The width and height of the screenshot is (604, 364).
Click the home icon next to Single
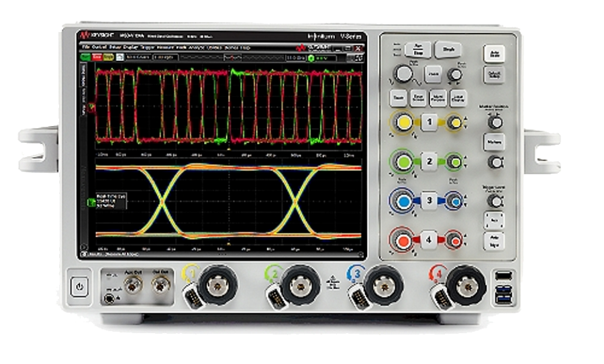tap(120, 57)
